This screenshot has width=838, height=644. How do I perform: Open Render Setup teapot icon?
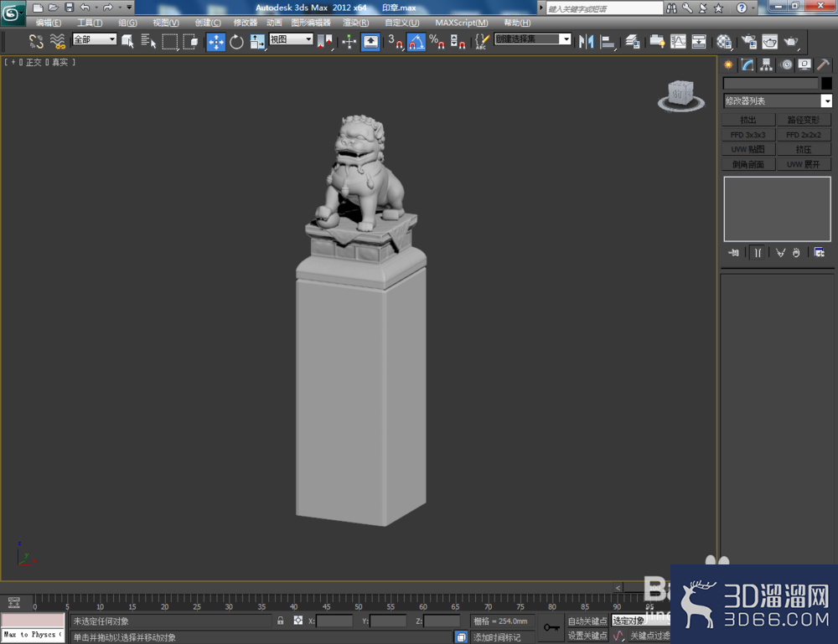[749, 42]
